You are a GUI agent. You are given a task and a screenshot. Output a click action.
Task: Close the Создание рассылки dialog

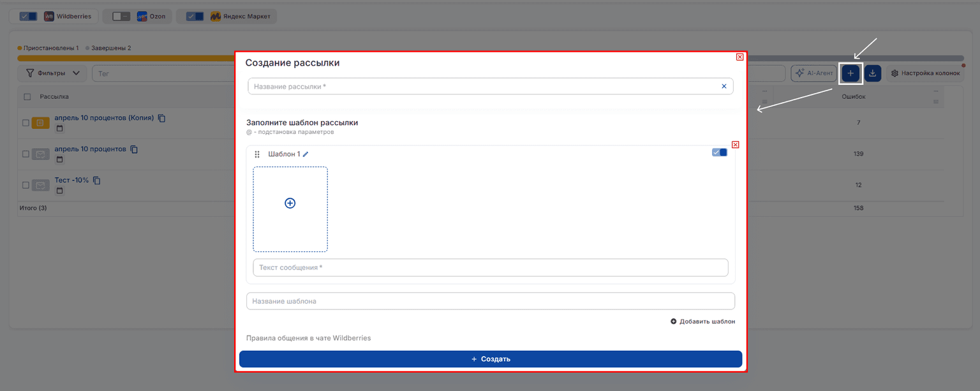point(739,57)
